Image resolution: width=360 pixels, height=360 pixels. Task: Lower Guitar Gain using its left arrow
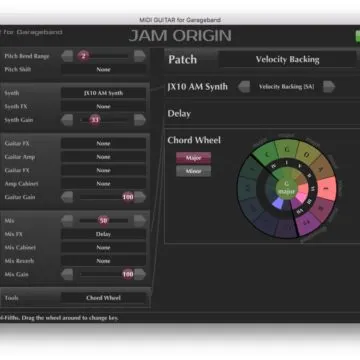tap(67, 197)
